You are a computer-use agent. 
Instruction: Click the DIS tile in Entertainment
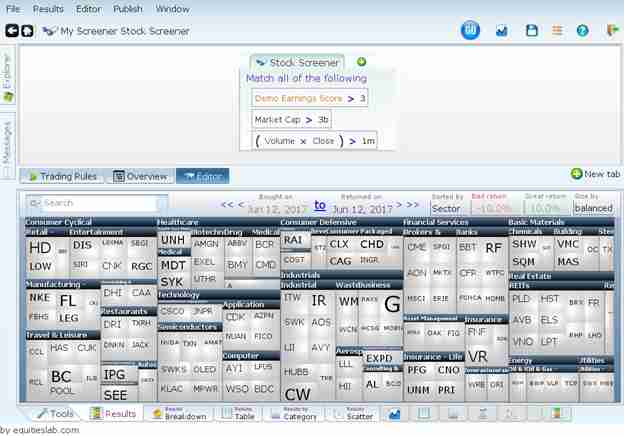click(83, 245)
